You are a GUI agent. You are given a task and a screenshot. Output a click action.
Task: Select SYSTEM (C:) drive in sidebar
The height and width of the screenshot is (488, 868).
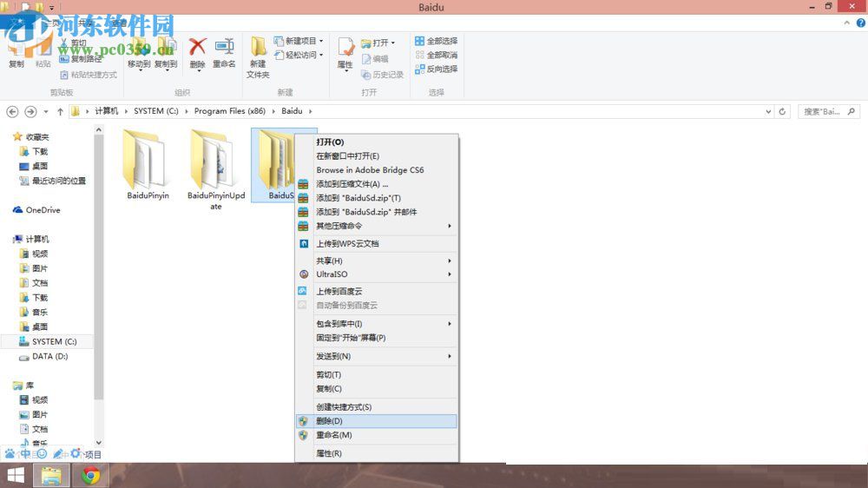pos(48,342)
